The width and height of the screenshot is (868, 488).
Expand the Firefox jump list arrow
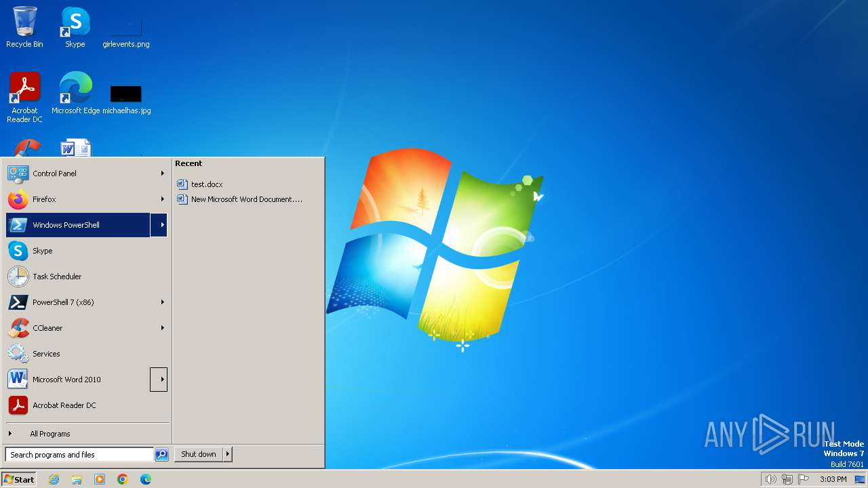(x=162, y=199)
